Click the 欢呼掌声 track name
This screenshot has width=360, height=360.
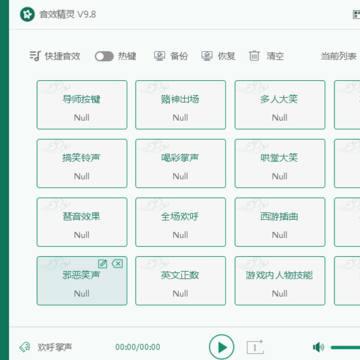[55, 347]
